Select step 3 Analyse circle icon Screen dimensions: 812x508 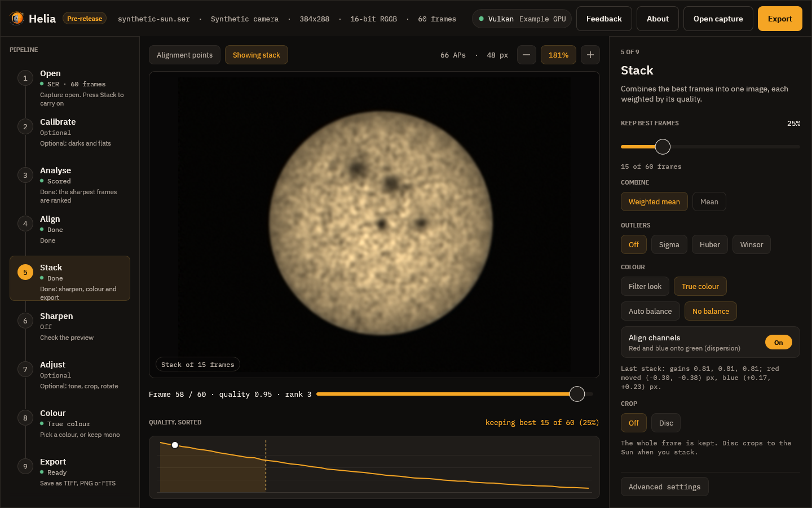point(25,175)
